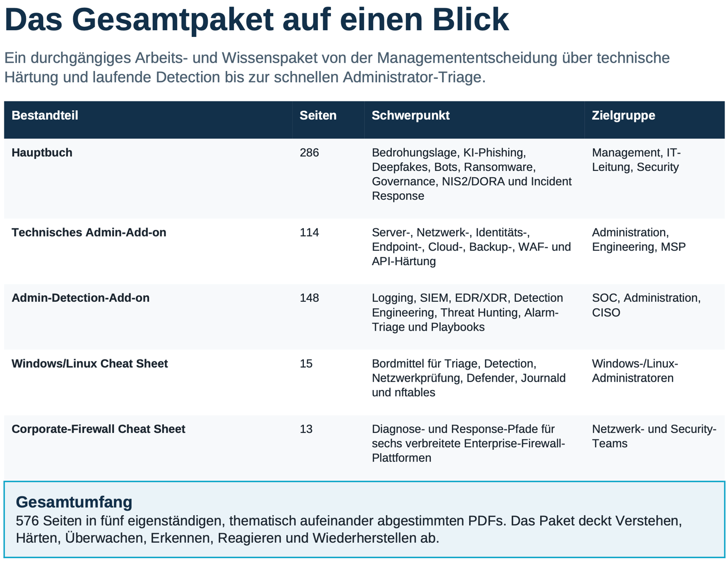This screenshot has width=728, height=562.
Task: Click the Zielgruppe column header
Action: (623, 116)
